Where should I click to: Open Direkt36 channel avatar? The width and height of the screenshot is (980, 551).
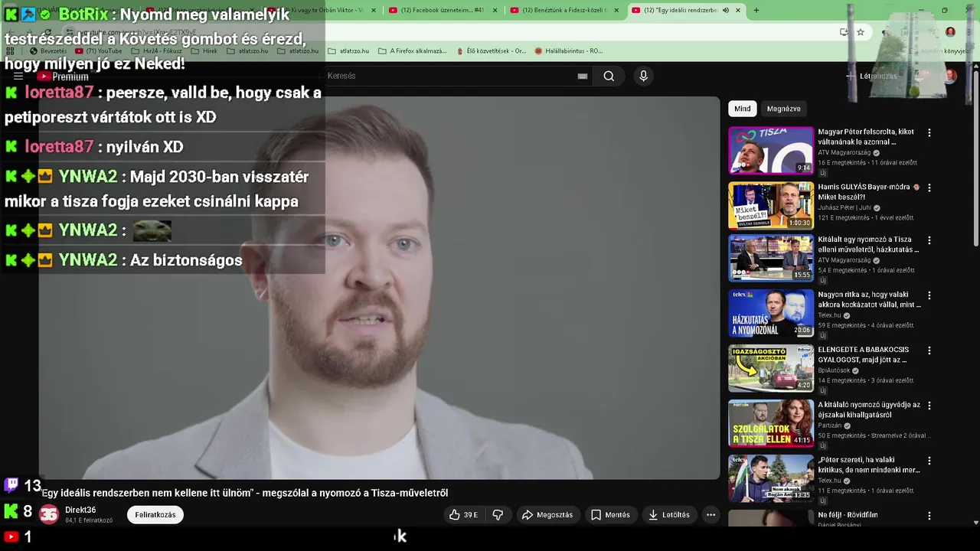click(49, 514)
